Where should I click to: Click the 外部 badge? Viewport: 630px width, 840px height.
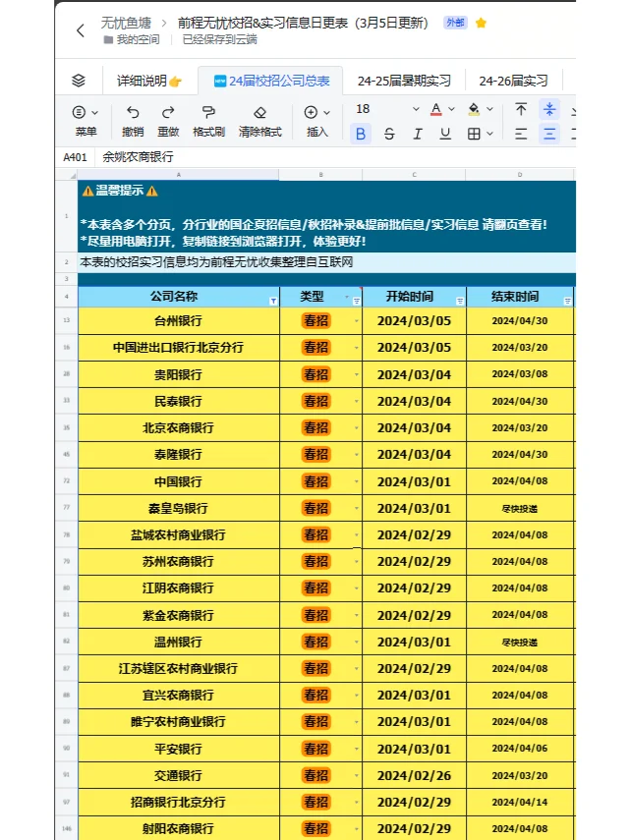tap(455, 23)
